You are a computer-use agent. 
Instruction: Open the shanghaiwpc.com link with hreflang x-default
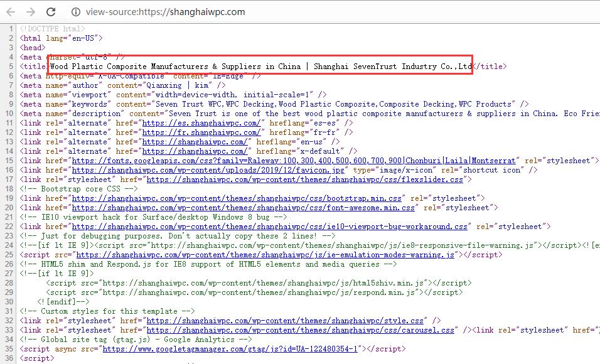[195, 151]
